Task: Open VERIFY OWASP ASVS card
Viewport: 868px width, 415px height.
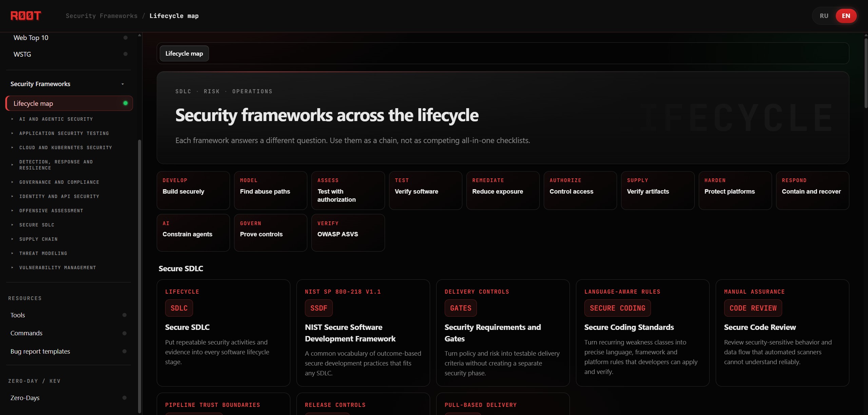Action: coord(348,233)
